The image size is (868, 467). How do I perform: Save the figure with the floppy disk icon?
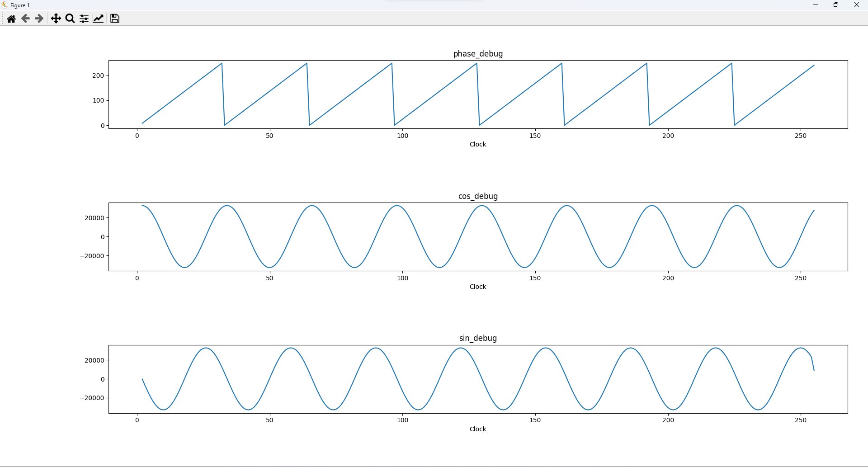point(115,19)
